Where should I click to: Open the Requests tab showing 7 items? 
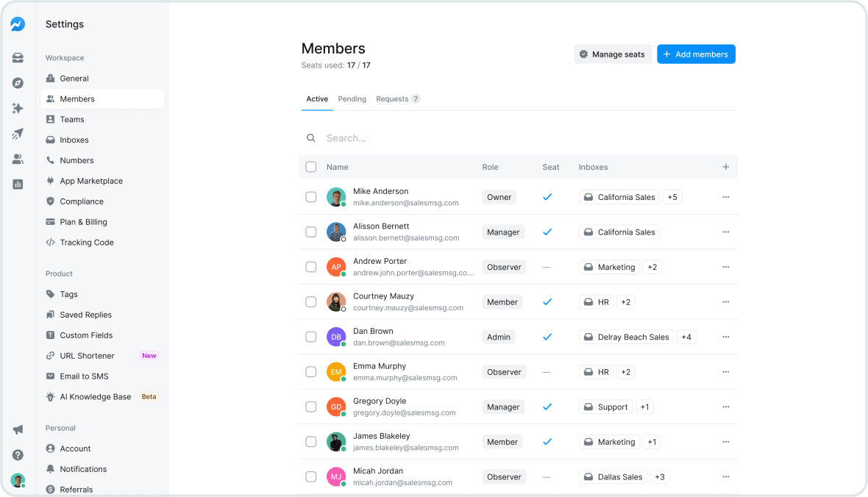(393, 99)
